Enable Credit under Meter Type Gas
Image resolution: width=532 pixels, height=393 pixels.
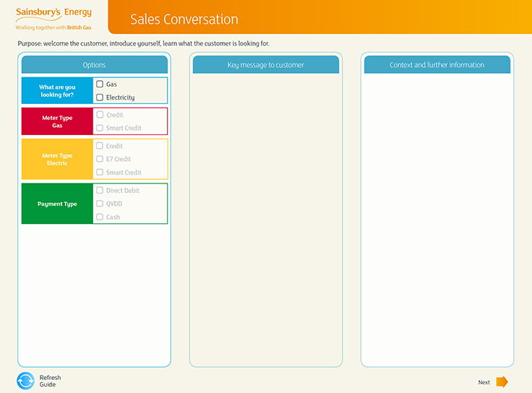[x=100, y=115]
